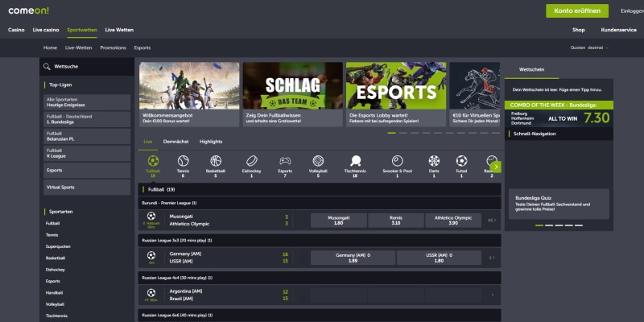
Task: Select second banner carousel indicator
Action: click(x=403, y=133)
